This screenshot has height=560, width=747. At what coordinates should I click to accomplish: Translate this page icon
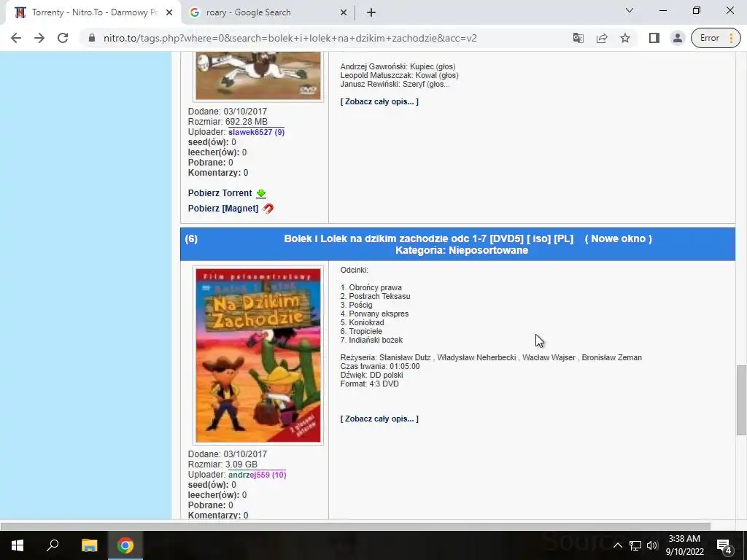[x=578, y=38]
